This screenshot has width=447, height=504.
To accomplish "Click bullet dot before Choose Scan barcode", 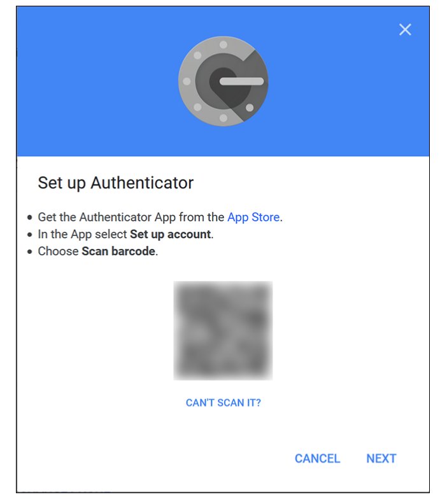I will click(x=29, y=251).
